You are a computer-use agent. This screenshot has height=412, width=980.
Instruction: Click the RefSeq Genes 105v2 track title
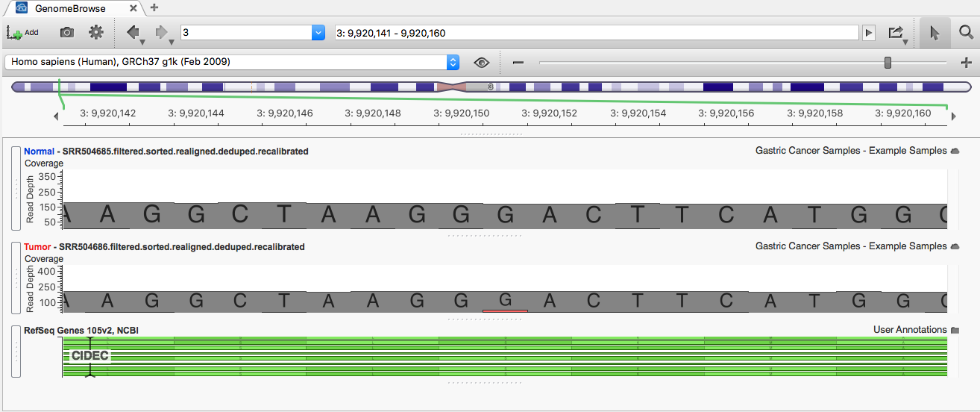pos(81,330)
